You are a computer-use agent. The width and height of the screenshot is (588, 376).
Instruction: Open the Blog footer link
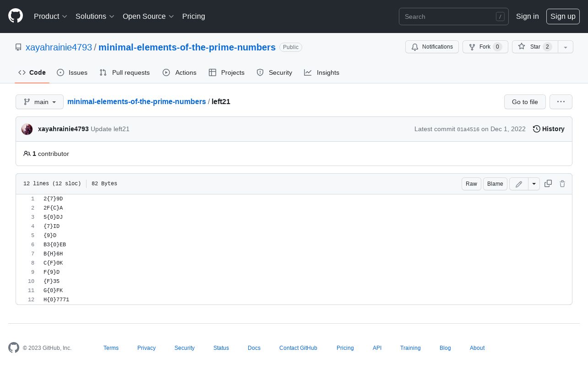click(x=445, y=348)
